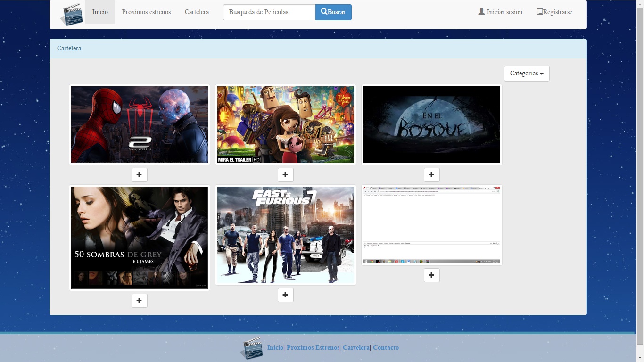Follow the Proximos Estrenos footer link
The height and width of the screenshot is (362, 644).
313,348
